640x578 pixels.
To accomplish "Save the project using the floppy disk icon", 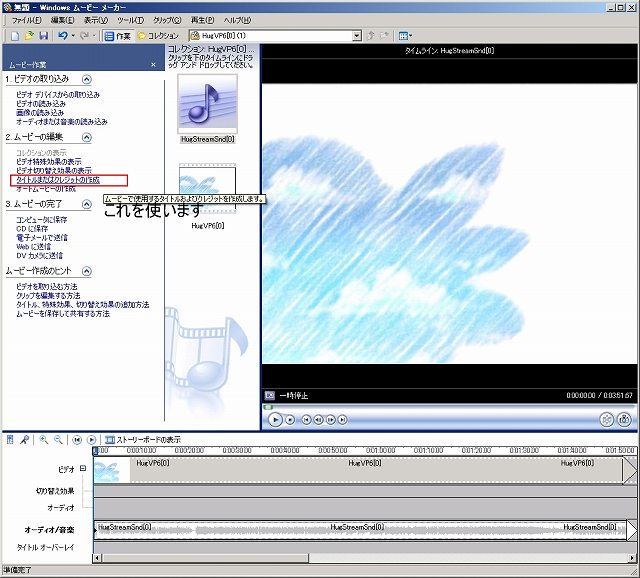I will point(43,36).
